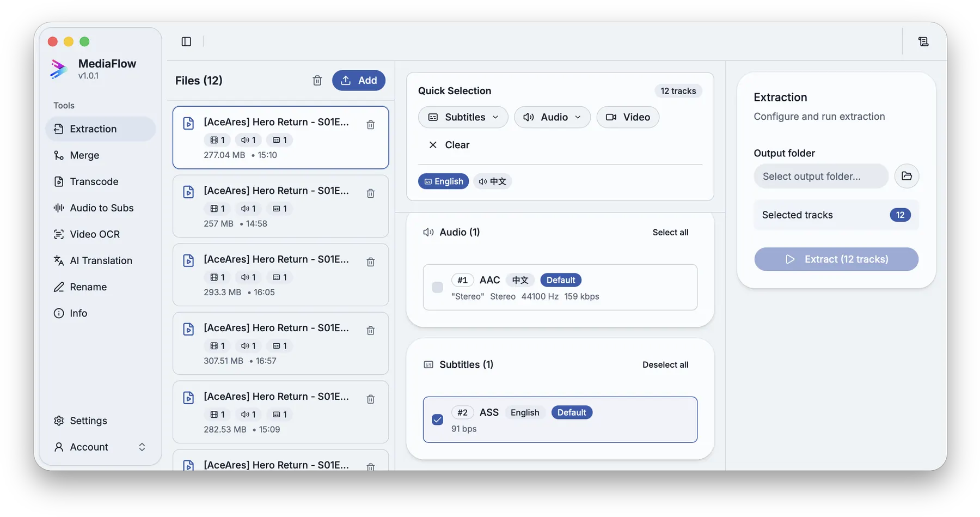Open the AI Translation tool
This screenshot has width=980, height=517.
point(101,260)
